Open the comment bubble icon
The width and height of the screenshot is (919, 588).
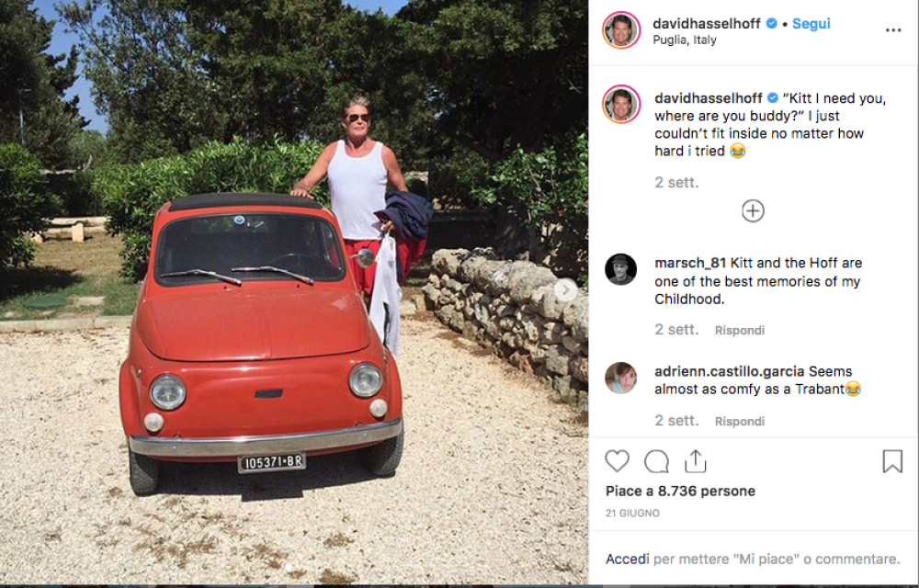point(656,461)
